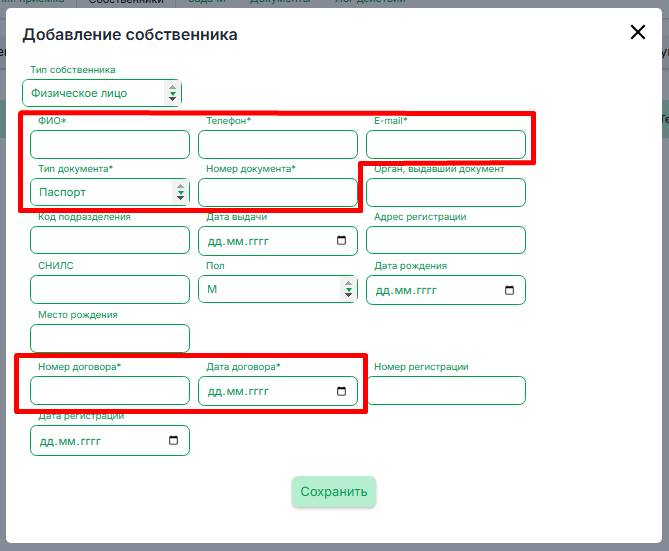Focus the Телефон input field
Viewport: 669px width, 551px height.
(277, 145)
